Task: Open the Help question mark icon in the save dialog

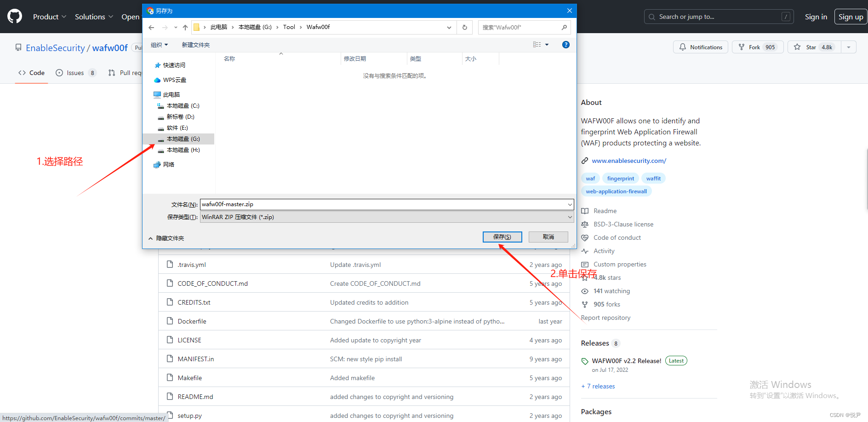Action: pyautogui.click(x=565, y=45)
